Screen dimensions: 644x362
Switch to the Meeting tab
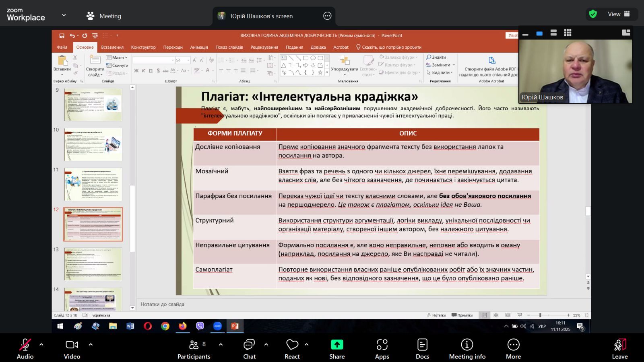104,16
